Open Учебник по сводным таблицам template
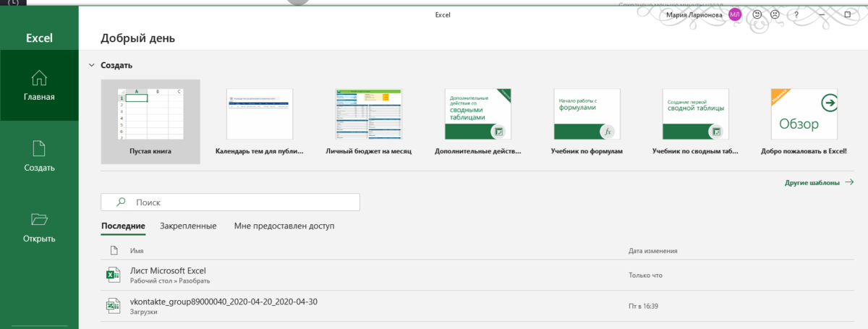868x329 pixels. click(x=696, y=121)
